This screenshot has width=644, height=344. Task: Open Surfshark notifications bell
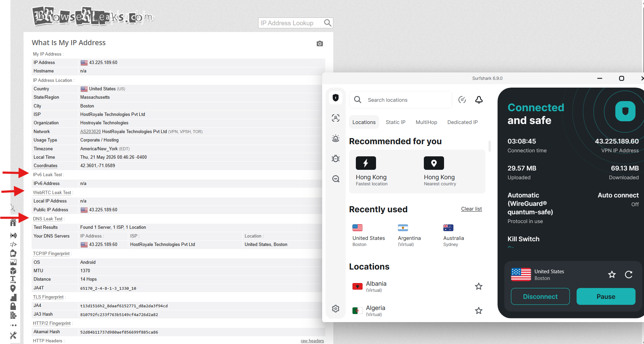pyautogui.click(x=479, y=100)
